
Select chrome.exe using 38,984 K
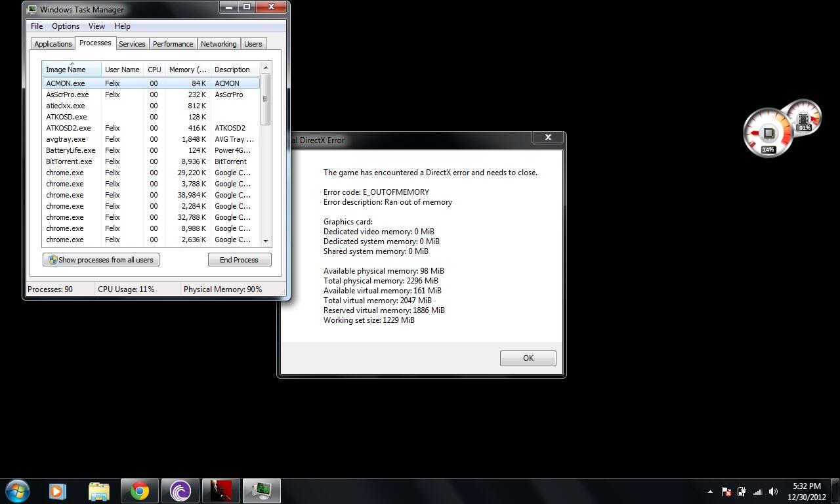click(151, 195)
